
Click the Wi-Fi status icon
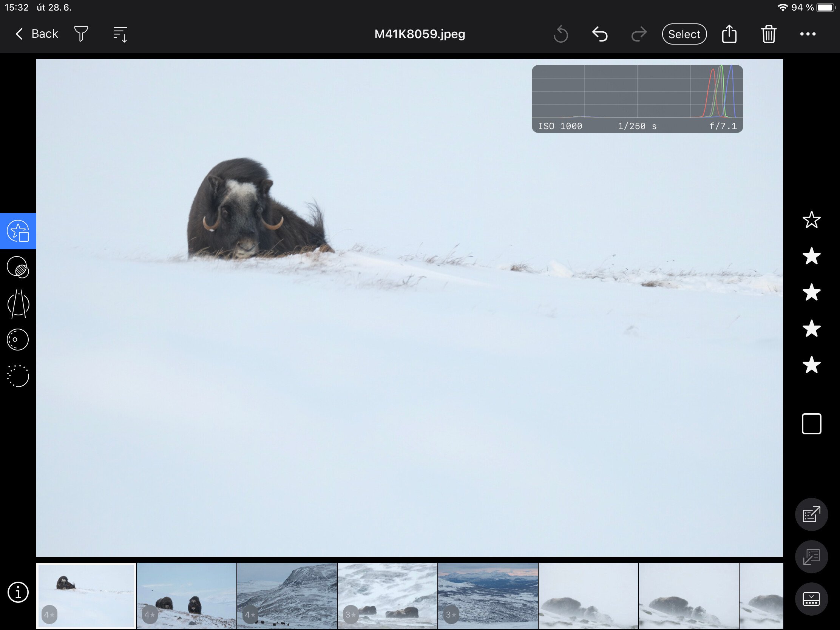(783, 8)
